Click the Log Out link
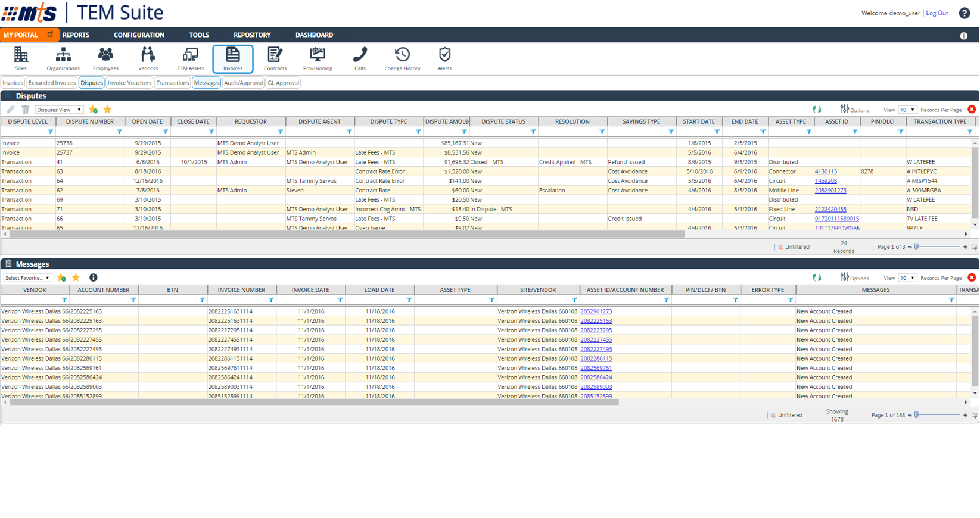The width and height of the screenshot is (980, 518). click(937, 13)
